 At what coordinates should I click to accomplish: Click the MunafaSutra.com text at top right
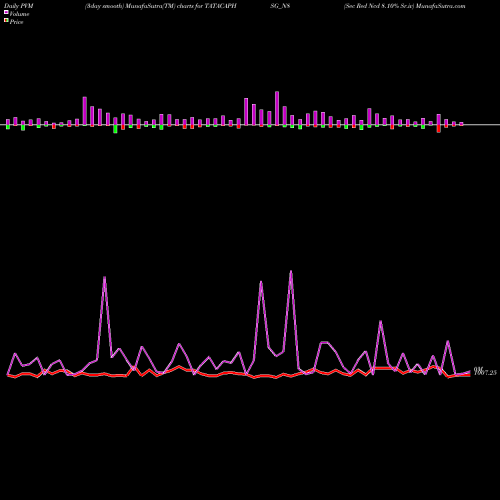441,6
